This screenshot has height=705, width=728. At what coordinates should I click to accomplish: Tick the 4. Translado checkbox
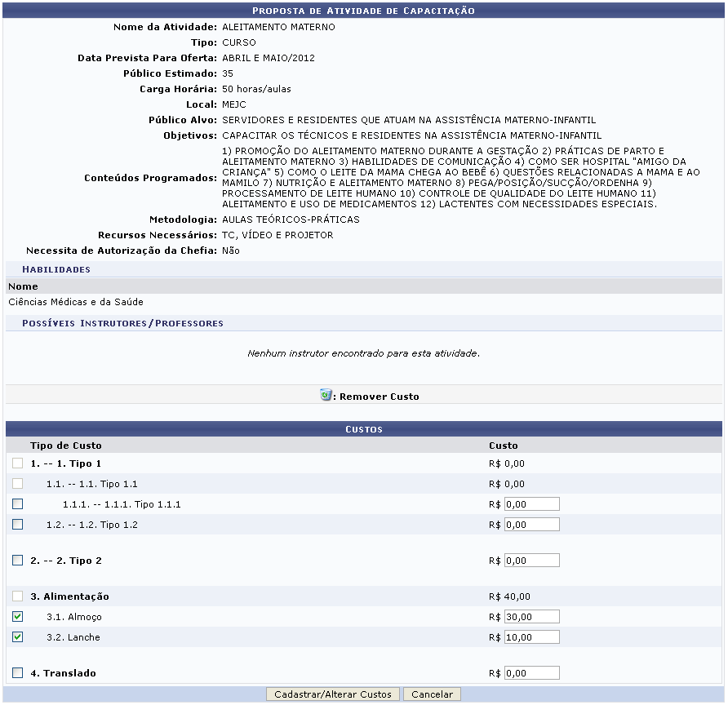(x=18, y=673)
